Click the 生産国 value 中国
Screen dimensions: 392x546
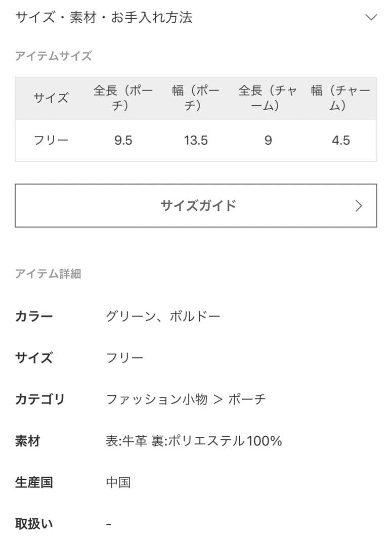click(118, 482)
